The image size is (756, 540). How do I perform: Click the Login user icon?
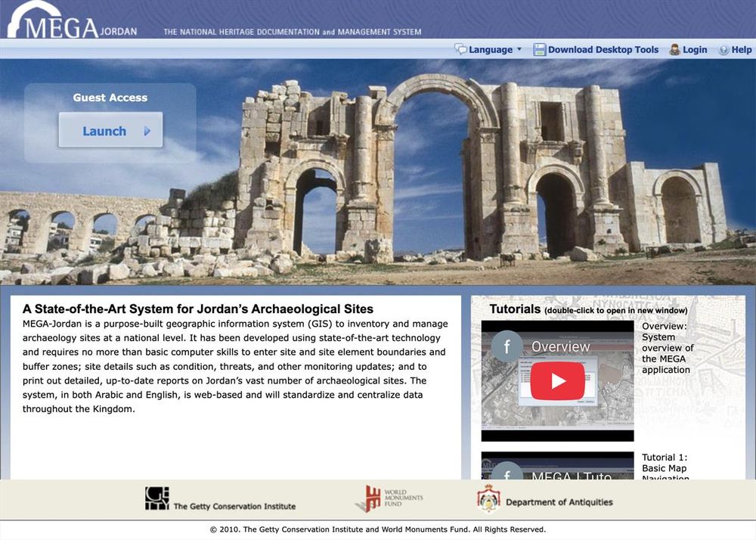pyautogui.click(x=674, y=49)
